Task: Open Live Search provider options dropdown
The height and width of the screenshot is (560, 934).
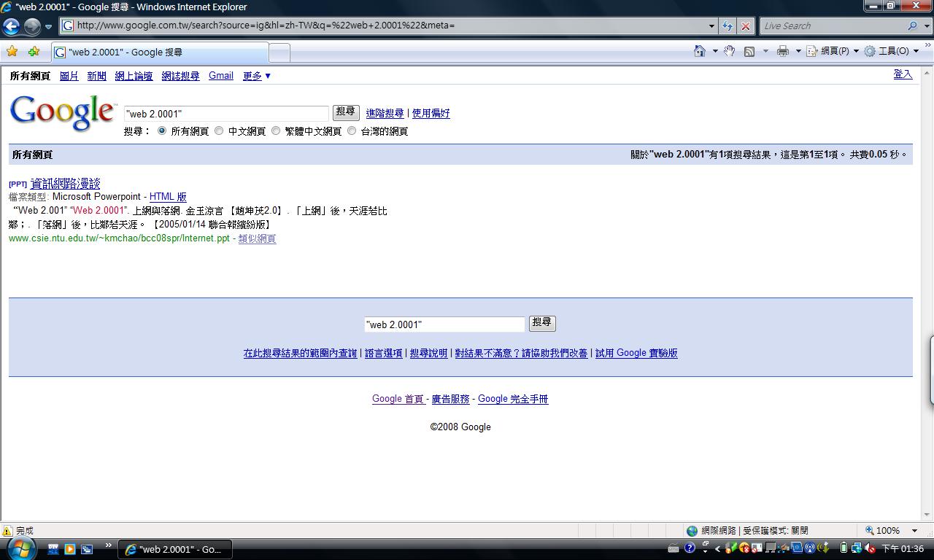Action: (927, 26)
